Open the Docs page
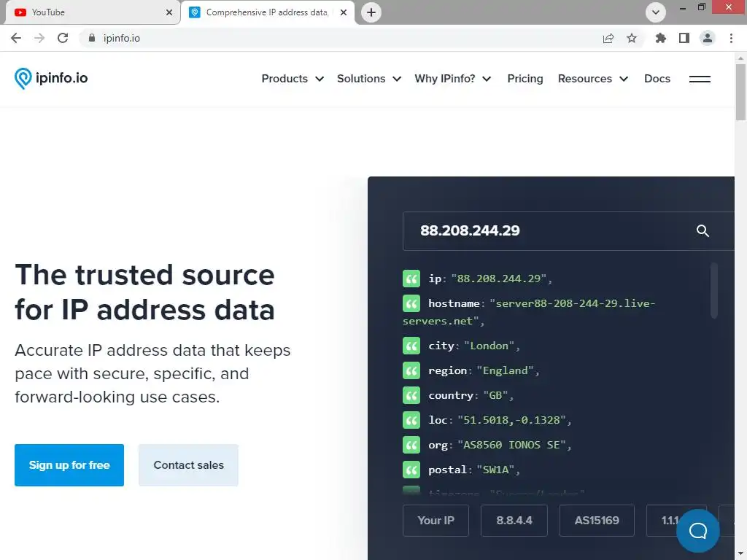The height and width of the screenshot is (560, 747). 657,79
